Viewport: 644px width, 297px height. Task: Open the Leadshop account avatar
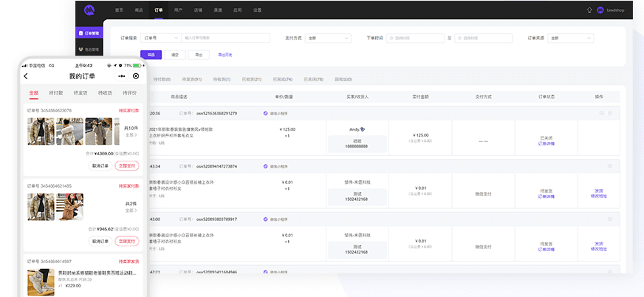[x=600, y=10]
